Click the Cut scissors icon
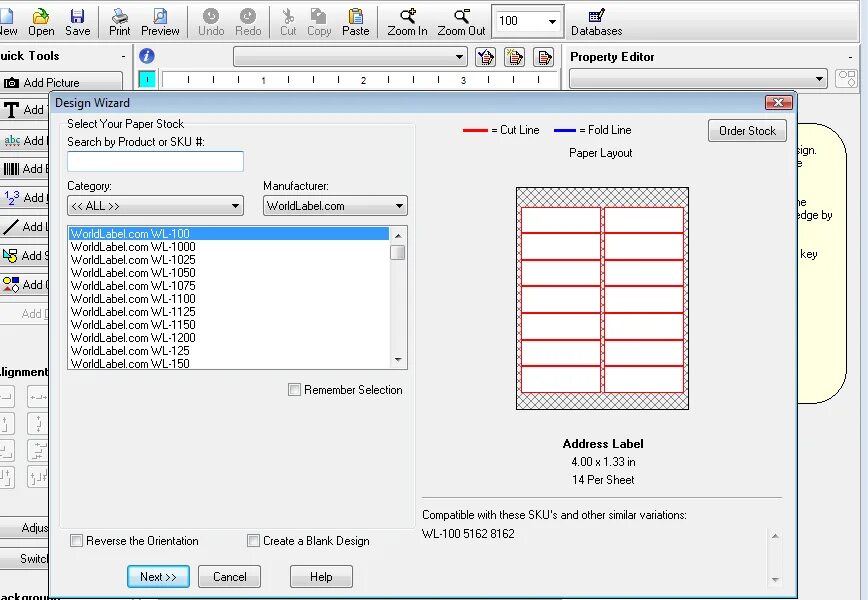Screen dimensions: 868x600 point(288,23)
